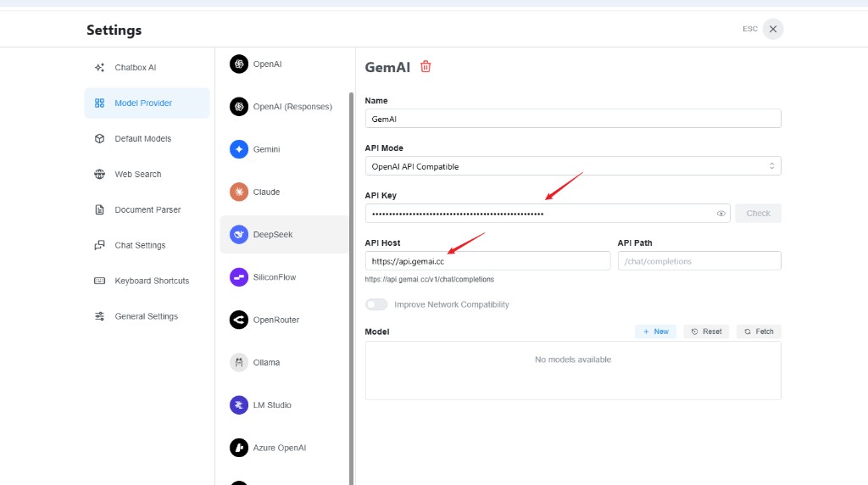Close Settings with the X button

click(x=772, y=29)
